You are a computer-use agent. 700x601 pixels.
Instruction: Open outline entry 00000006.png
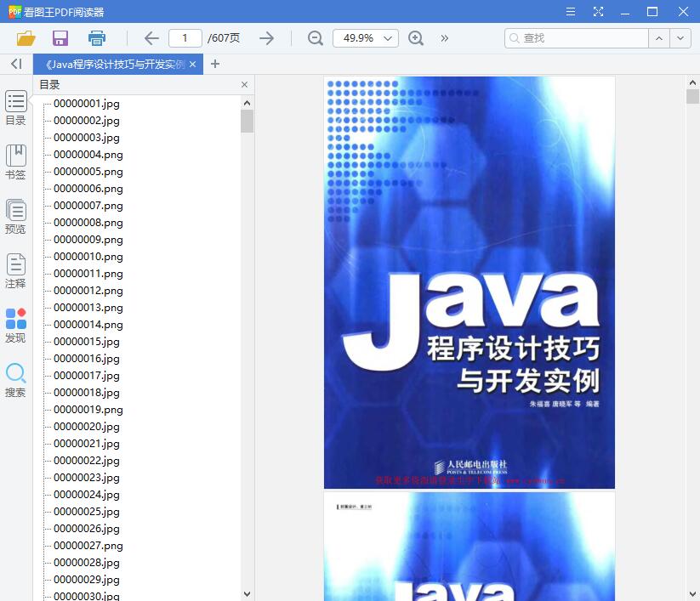point(88,188)
